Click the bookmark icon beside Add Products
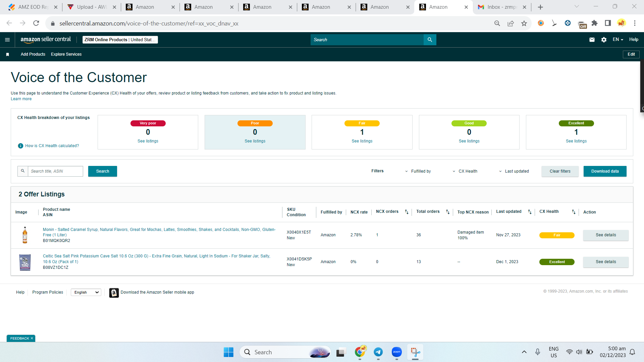The height and width of the screenshot is (362, 644). pyautogui.click(x=7, y=54)
